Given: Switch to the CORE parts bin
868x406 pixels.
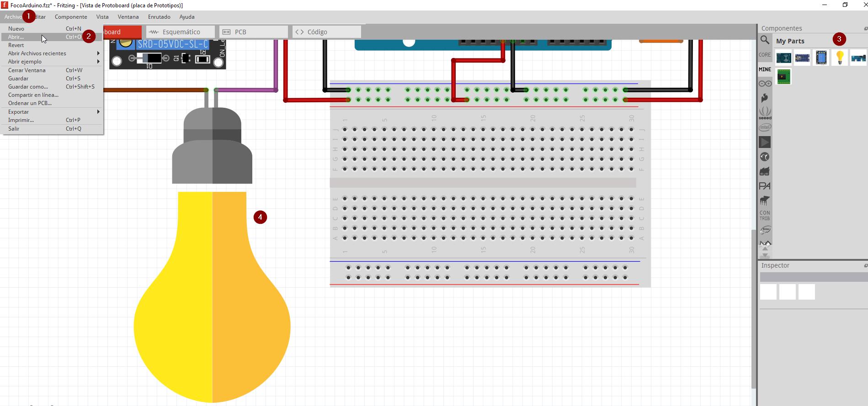Looking at the screenshot, I should tap(765, 55).
